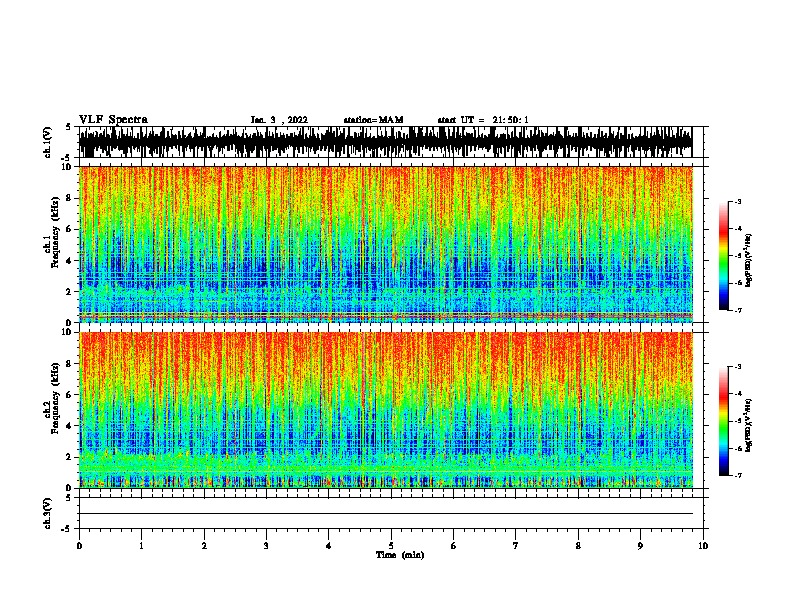Click the 'ch.3(V)' axis label
792x612 pixels.
tap(48, 513)
